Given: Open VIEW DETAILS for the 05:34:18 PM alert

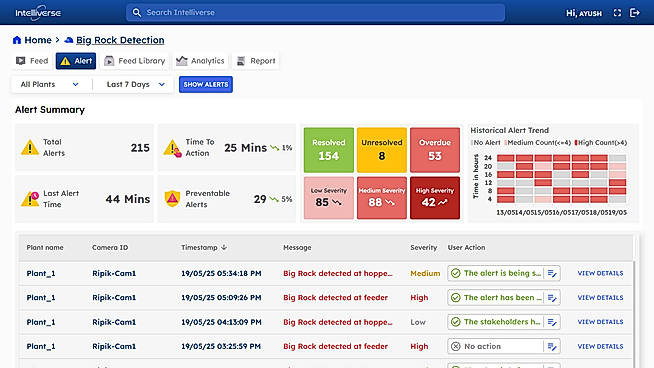Looking at the screenshot, I should [600, 273].
